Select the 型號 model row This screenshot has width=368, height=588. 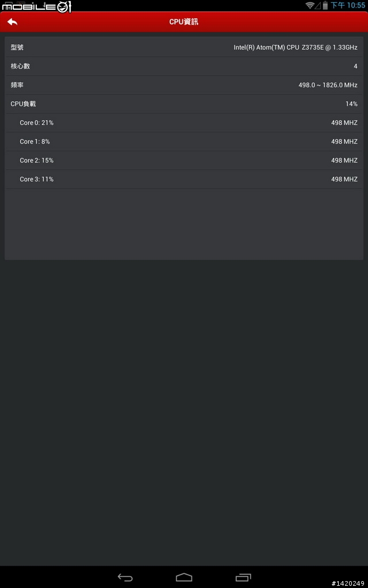184,47
